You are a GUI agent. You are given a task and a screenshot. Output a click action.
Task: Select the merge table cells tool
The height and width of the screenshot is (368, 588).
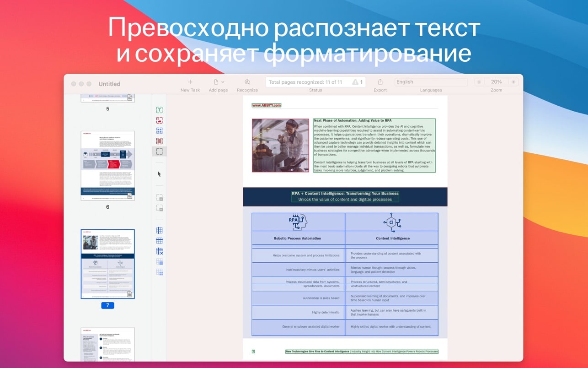pos(159,261)
